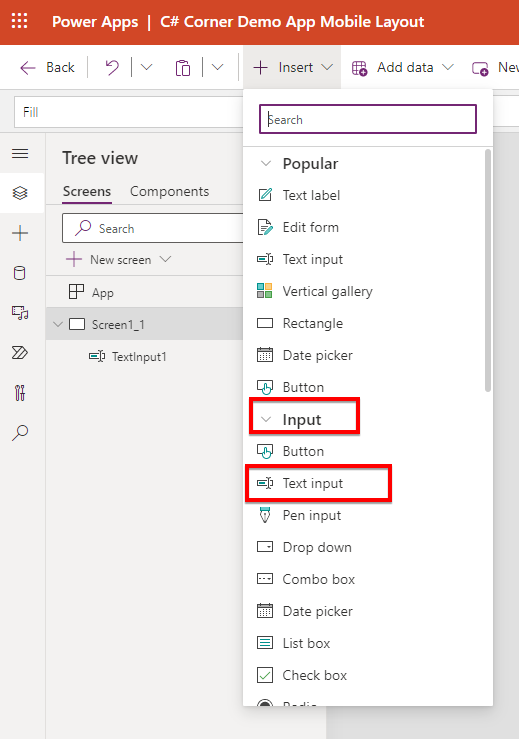Collapse the Input section chevron
This screenshot has width=519, height=739.
(x=266, y=419)
